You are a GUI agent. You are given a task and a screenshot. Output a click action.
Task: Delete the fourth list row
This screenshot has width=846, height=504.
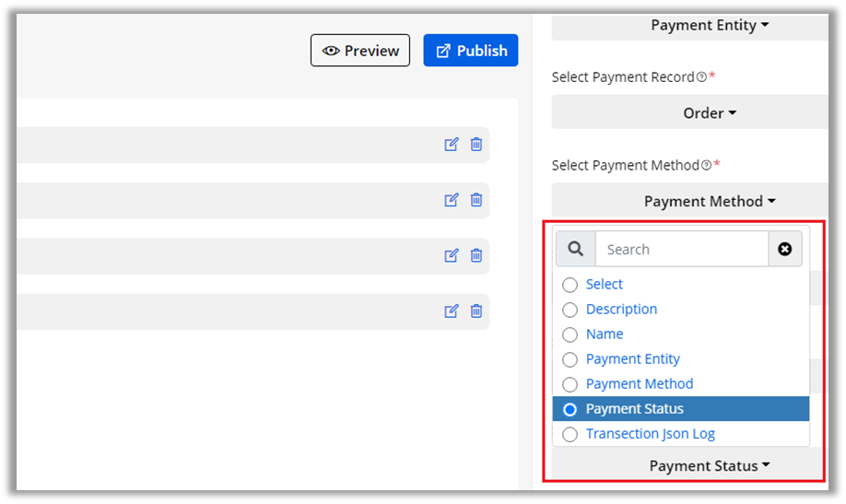pyautogui.click(x=476, y=311)
